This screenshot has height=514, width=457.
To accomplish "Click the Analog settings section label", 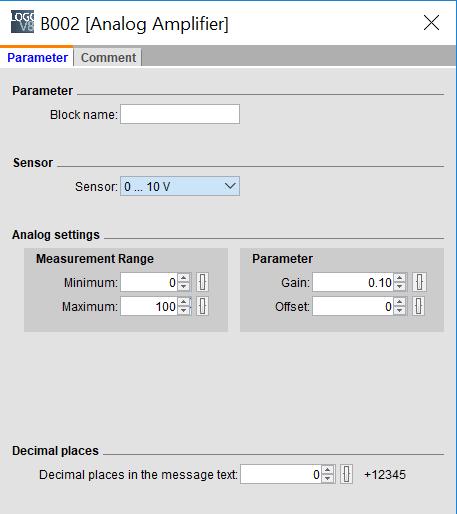I will tap(56, 235).
